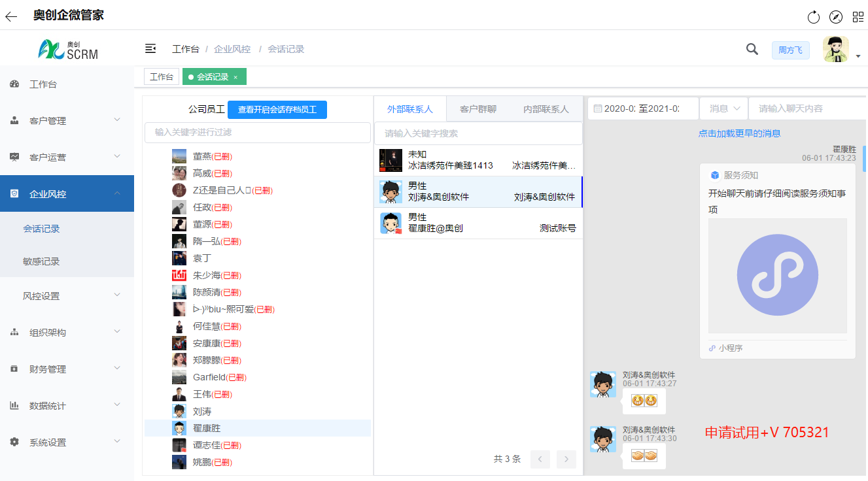The width and height of the screenshot is (868, 481).
Task: Click the refresh icon at top right
Action: pyautogui.click(x=814, y=17)
